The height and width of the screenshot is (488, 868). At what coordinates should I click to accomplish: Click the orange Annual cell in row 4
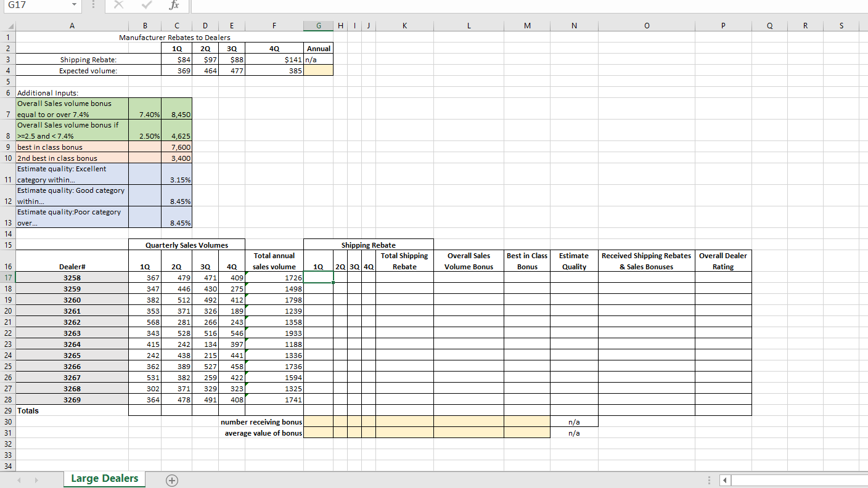coord(318,70)
